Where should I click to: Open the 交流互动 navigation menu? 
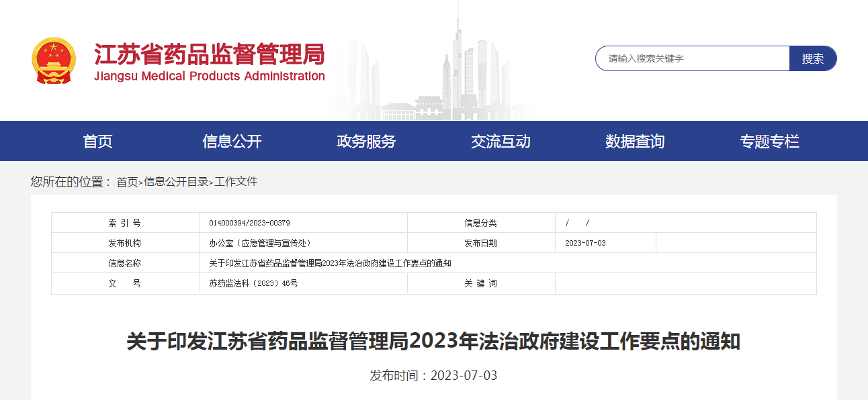501,141
